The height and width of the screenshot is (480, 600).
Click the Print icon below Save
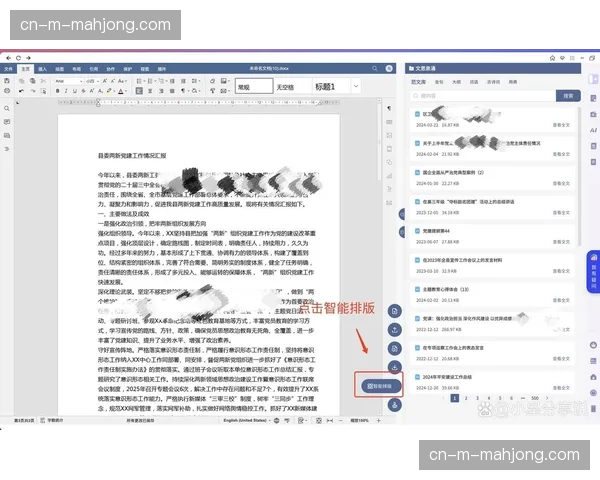7,91
